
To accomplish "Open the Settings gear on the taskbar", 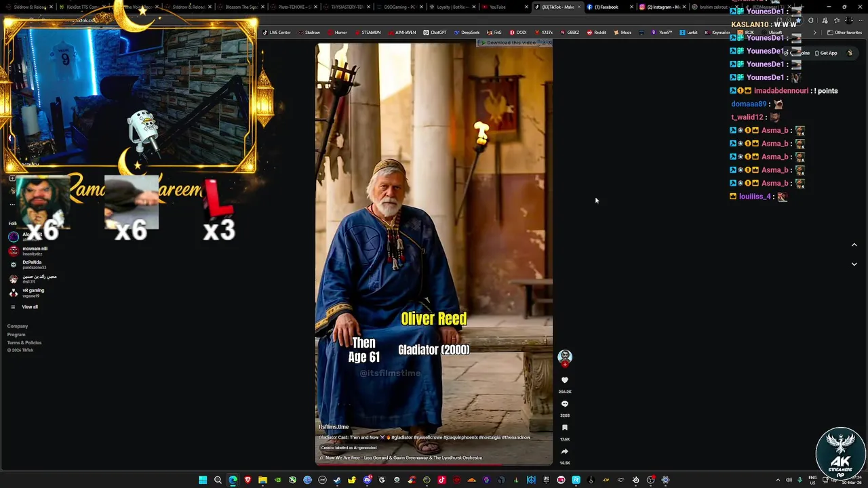I will pyautogui.click(x=665, y=480).
